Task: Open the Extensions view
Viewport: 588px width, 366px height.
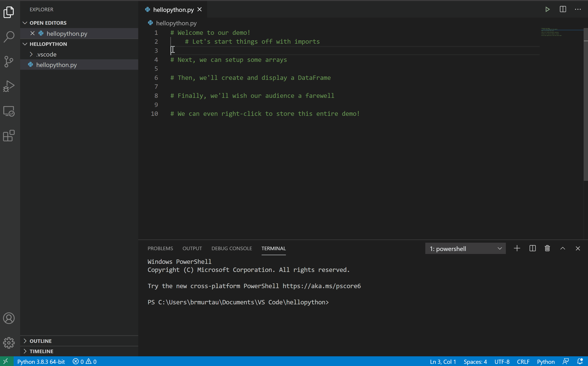Action: coord(9,136)
